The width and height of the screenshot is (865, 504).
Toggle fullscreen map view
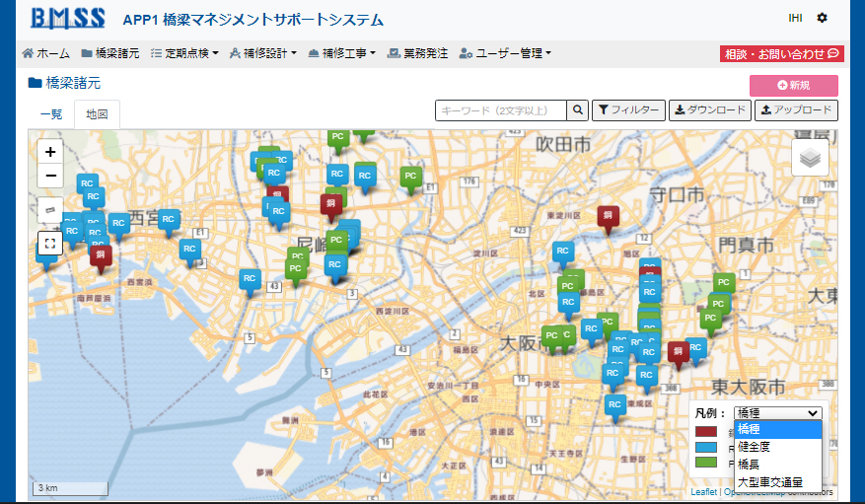click(51, 242)
